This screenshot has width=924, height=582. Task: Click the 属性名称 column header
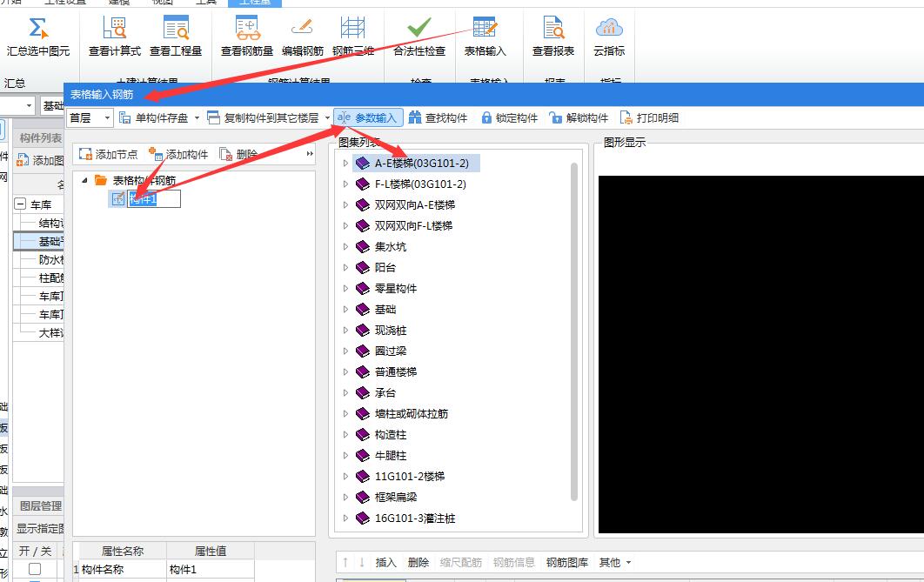[123, 552]
